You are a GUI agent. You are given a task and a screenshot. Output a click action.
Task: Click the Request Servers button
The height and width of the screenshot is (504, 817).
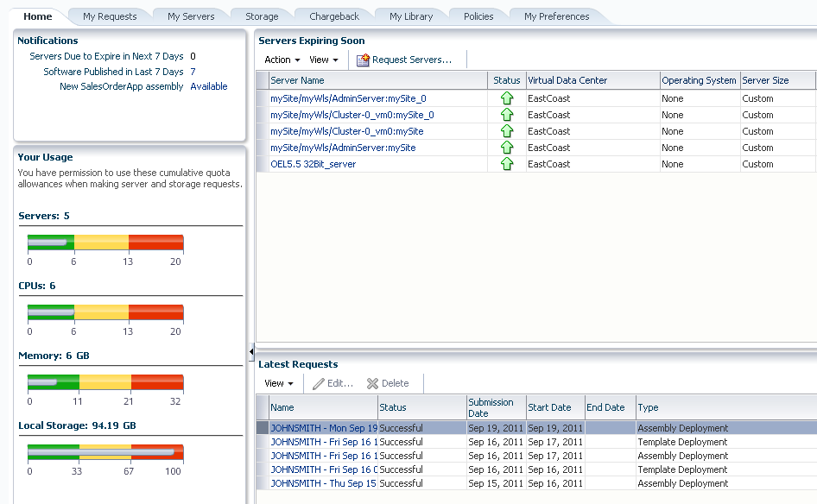(404, 60)
